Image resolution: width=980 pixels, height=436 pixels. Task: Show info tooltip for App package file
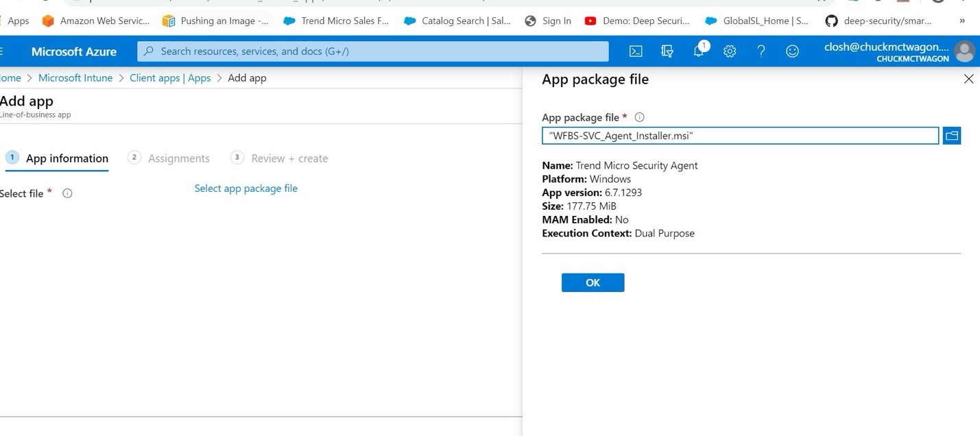[x=639, y=117]
